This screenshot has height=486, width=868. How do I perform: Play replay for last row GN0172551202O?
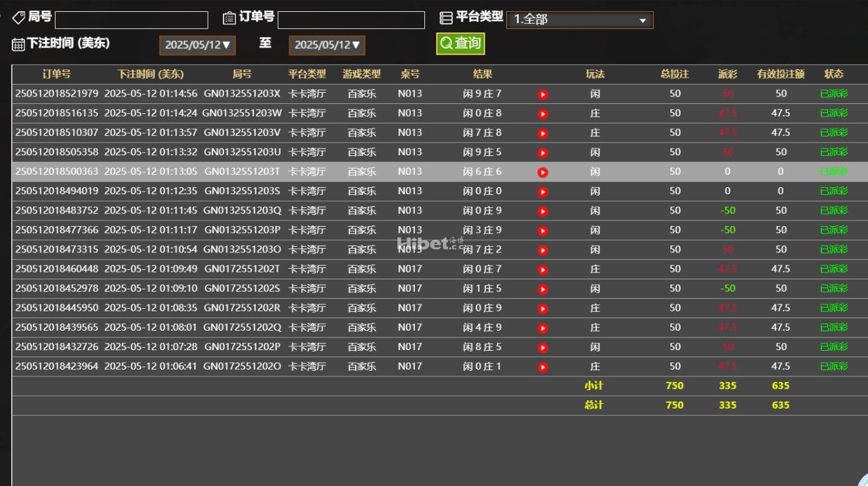543,367
